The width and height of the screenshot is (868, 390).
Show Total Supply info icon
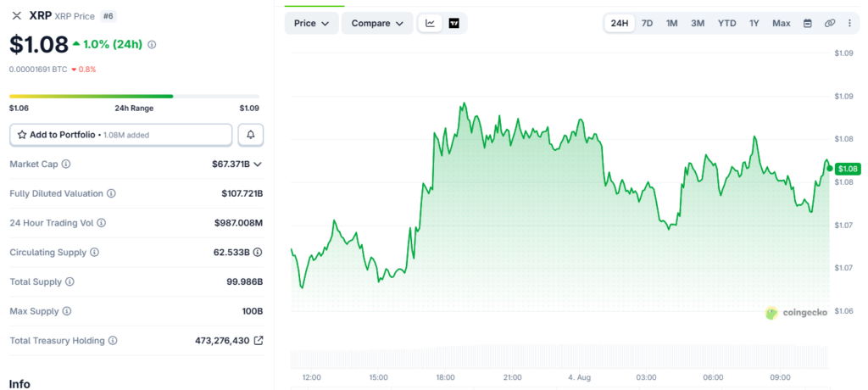(70, 281)
